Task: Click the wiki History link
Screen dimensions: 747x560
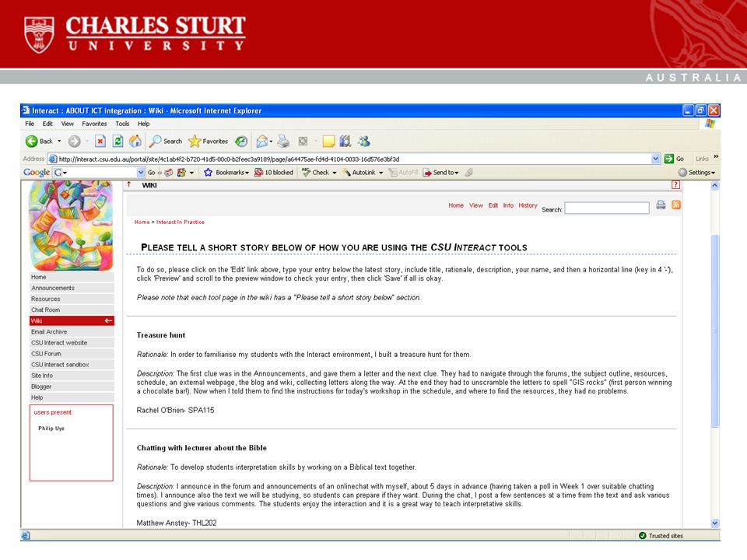Action: tap(528, 205)
